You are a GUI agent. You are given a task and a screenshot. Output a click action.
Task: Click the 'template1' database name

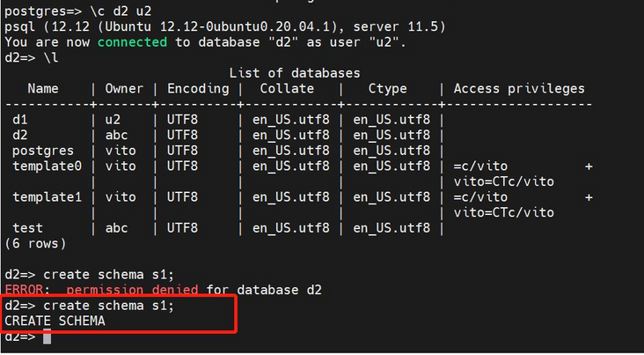[x=47, y=197]
